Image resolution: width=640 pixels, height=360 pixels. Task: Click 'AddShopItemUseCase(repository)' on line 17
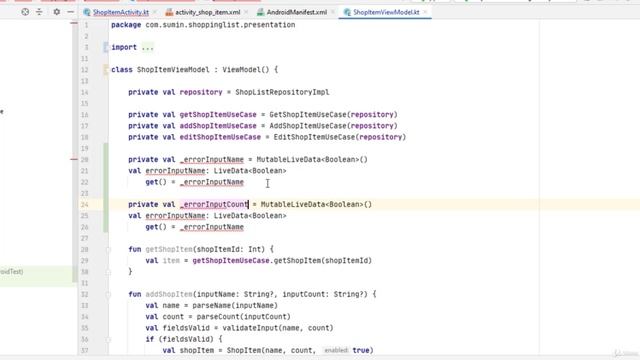pyautogui.click(x=333, y=126)
